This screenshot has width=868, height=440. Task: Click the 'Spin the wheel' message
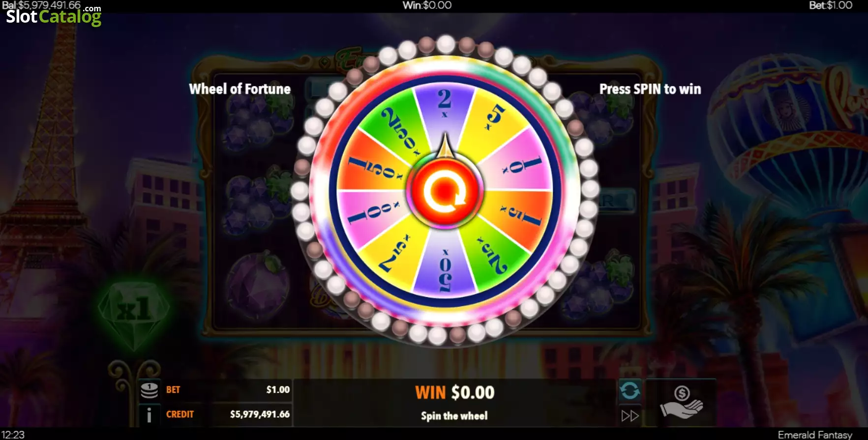(x=454, y=416)
